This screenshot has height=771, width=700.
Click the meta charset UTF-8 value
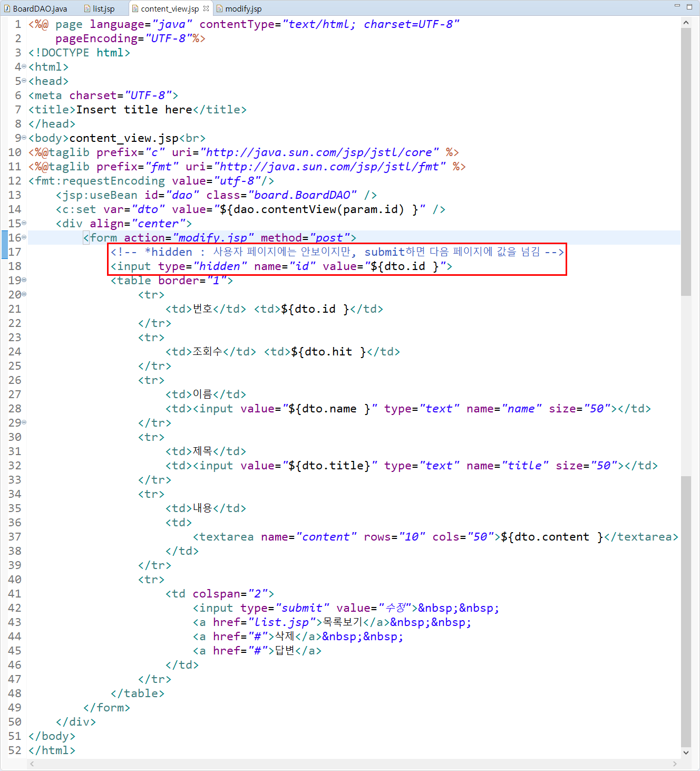point(148,95)
